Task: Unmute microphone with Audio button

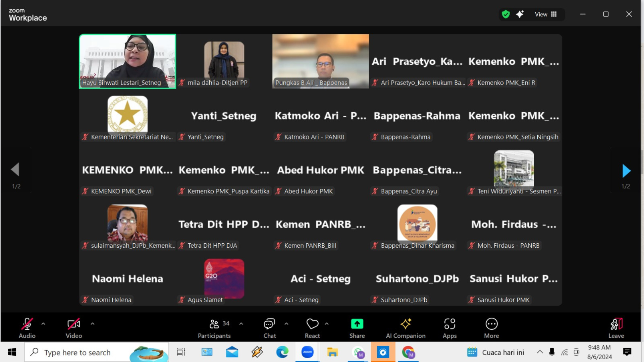Action: point(27,328)
